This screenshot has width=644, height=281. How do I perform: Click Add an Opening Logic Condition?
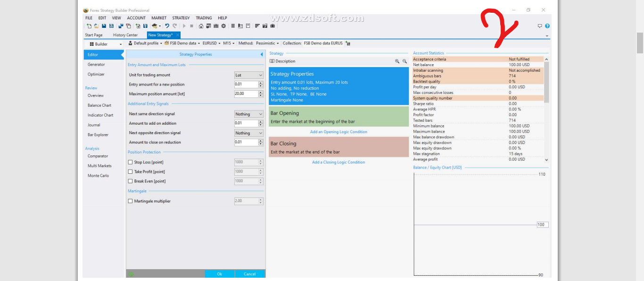click(339, 132)
